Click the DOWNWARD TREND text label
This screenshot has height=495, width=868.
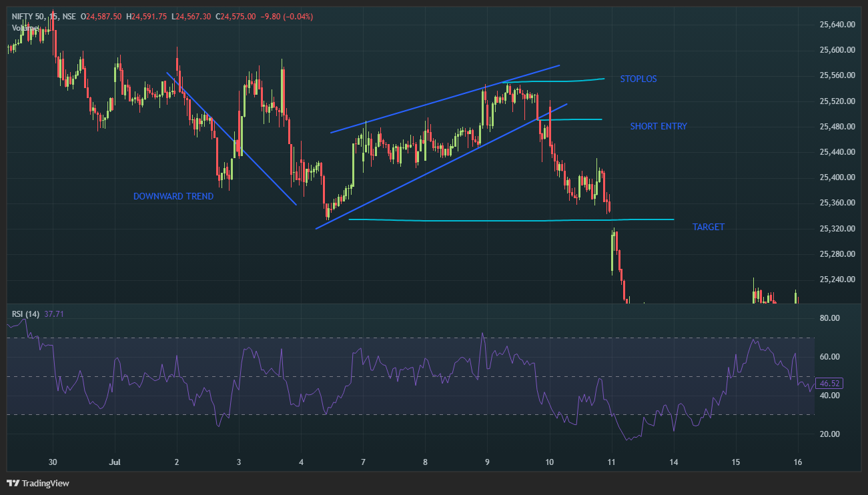tap(173, 197)
